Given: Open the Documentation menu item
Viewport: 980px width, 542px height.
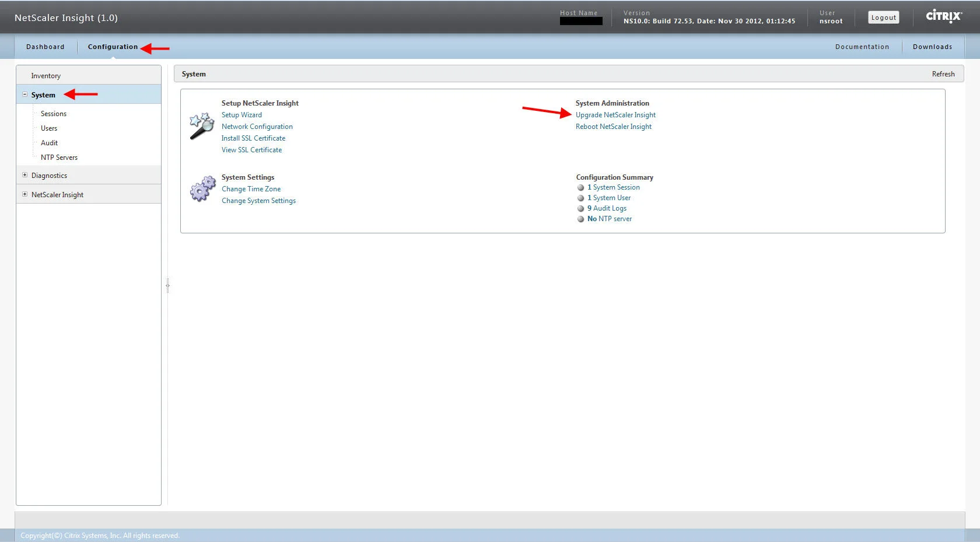Looking at the screenshot, I should point(862,47).
